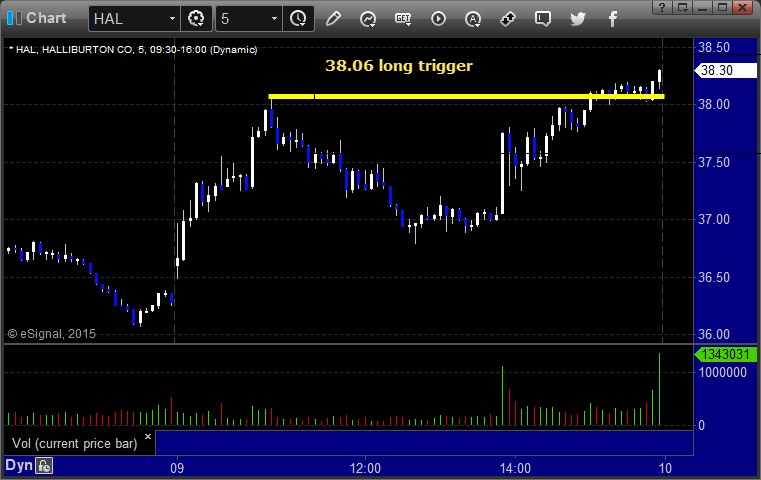The image size is (761, 480).
Task: Select the yellow horizontal trigger line
Action: [466, 97]
